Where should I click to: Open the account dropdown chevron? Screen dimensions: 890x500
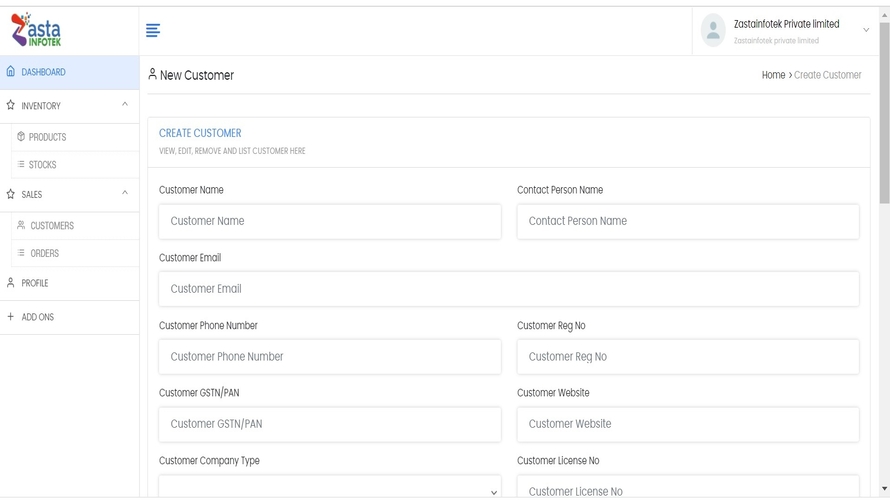[866, 30]
